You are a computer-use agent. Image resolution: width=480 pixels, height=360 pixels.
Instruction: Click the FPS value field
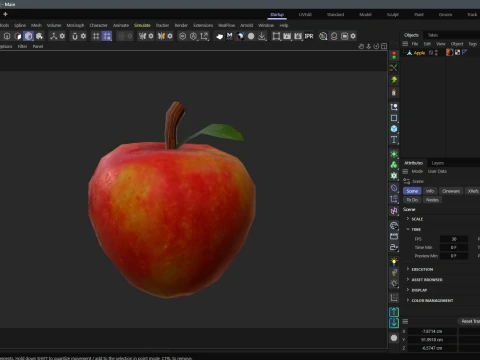pos(454,239)
